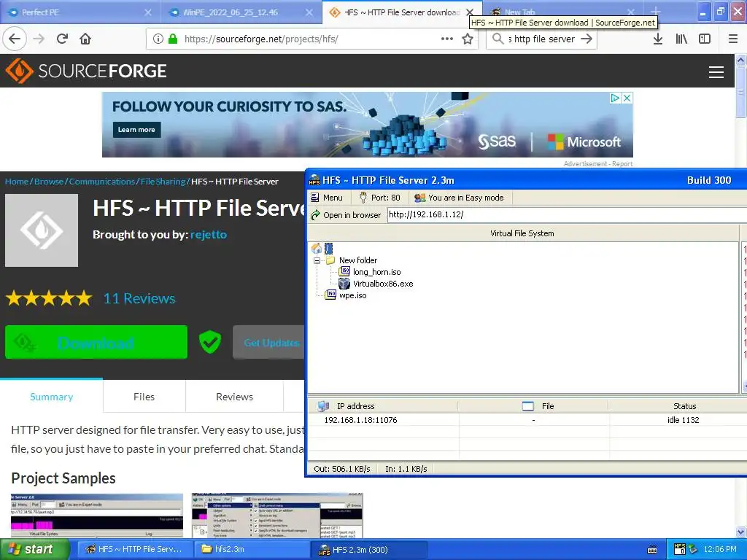This screenshot has width=747, height=560.
Task: Open second project sample thumbnail
Action: [276, 516]
